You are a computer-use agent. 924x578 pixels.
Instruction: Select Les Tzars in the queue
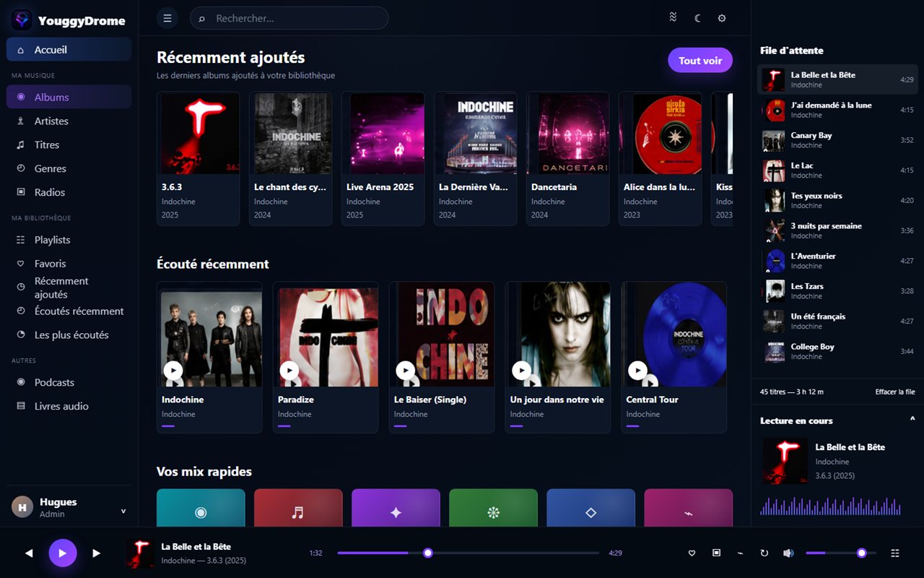click(837, 291)
